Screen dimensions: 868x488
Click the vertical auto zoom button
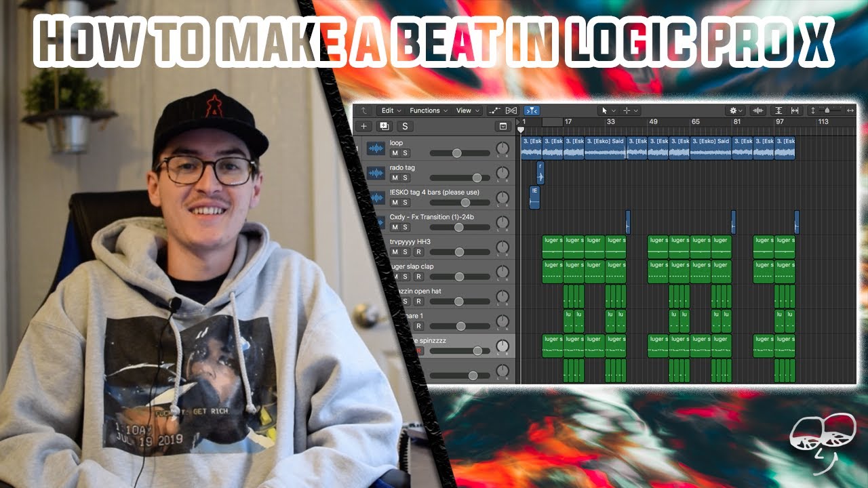point(778,110)
